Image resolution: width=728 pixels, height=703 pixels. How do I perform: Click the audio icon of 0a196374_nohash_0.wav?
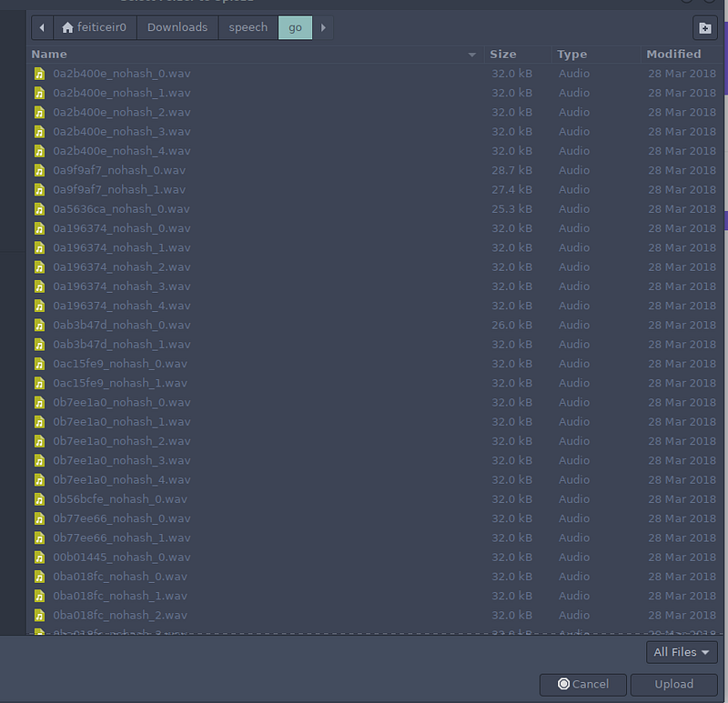(39, 229)
